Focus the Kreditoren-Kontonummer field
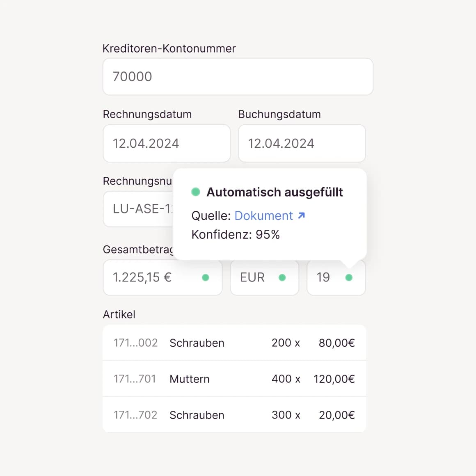Viewport: 476px width, 476px height. pyautogui.click(x=238, y=77)
